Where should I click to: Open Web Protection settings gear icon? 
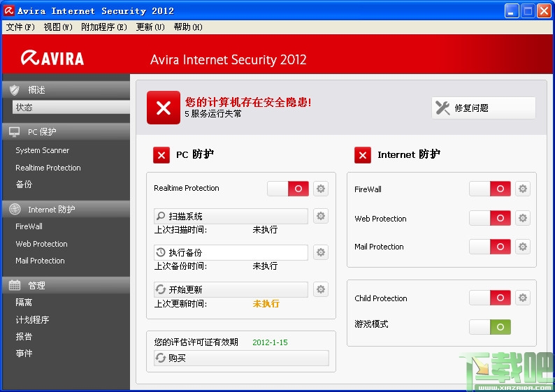pyautogui.click(x=523, y=218)
